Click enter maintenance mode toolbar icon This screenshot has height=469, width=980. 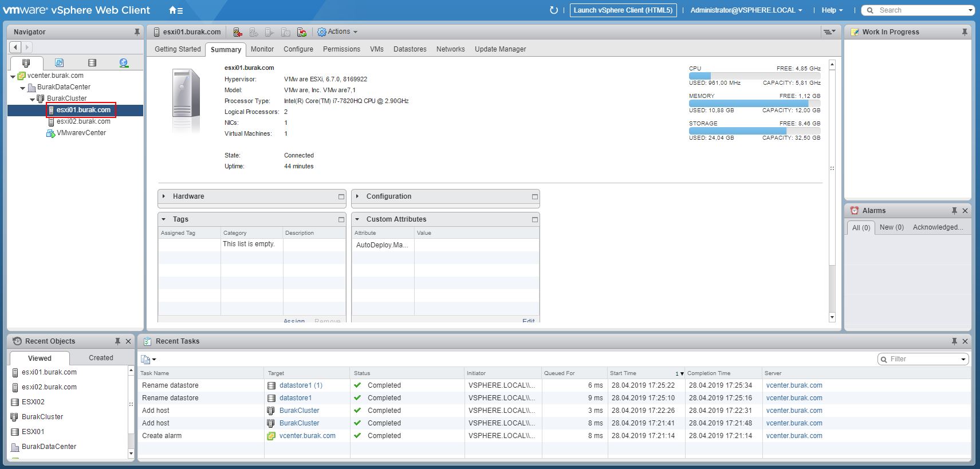[238, 32]
